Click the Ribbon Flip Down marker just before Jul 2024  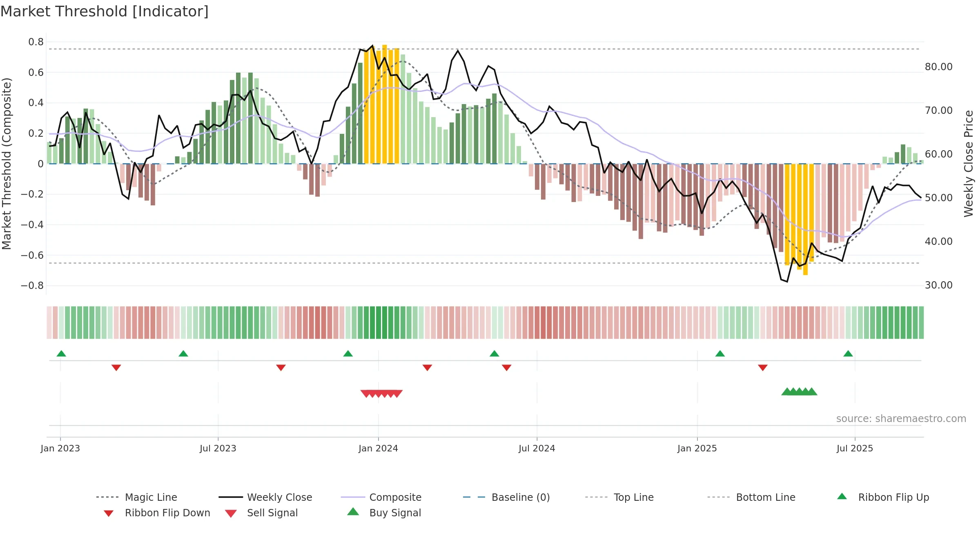coord(507,368)
